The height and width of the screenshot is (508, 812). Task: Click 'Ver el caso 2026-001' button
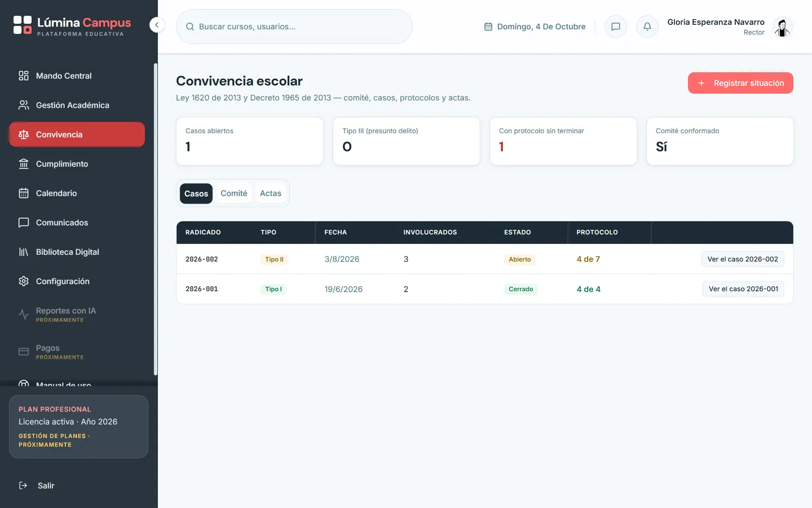point(743,289)
